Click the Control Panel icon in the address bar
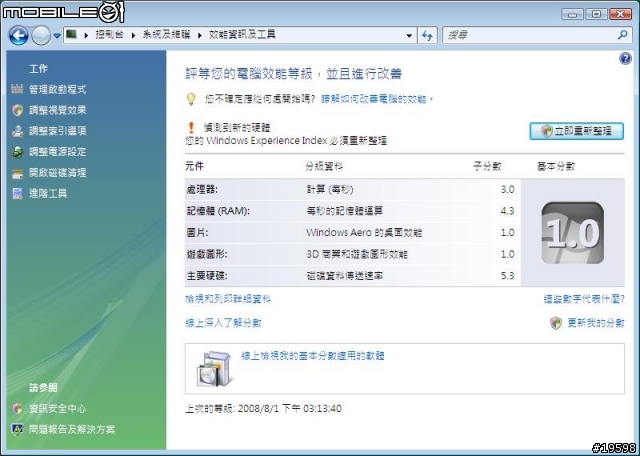The height and width of the screenshot is (456, 640). tap(71, 35)
